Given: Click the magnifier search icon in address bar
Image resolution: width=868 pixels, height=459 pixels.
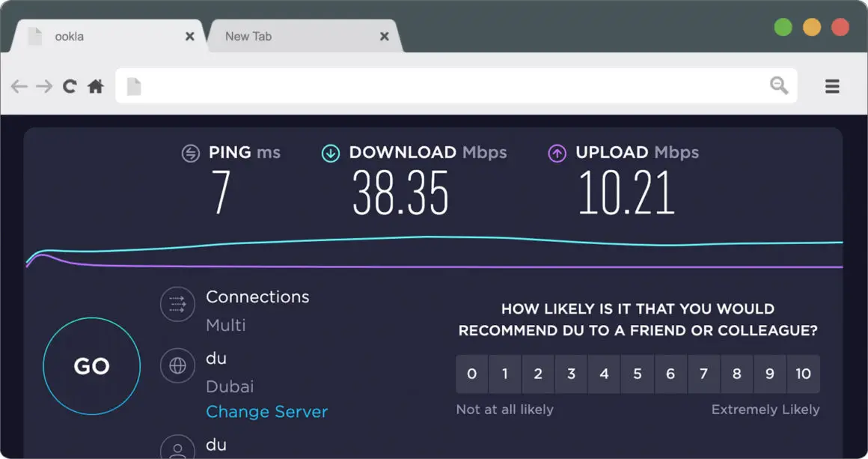Looking at the screenshot, I should [779, 86].
